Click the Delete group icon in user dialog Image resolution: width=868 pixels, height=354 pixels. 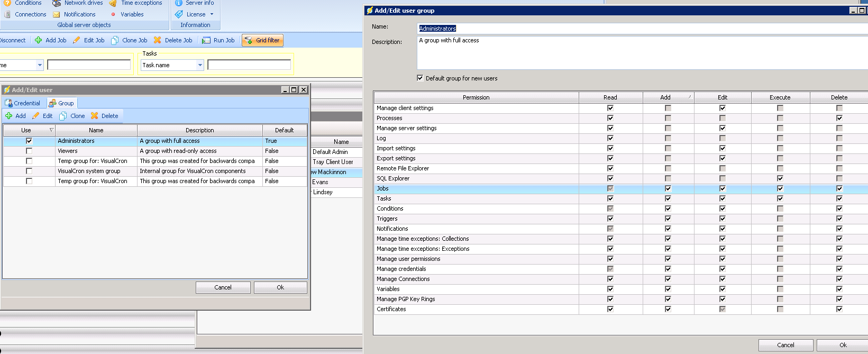[x=95, y=116]
